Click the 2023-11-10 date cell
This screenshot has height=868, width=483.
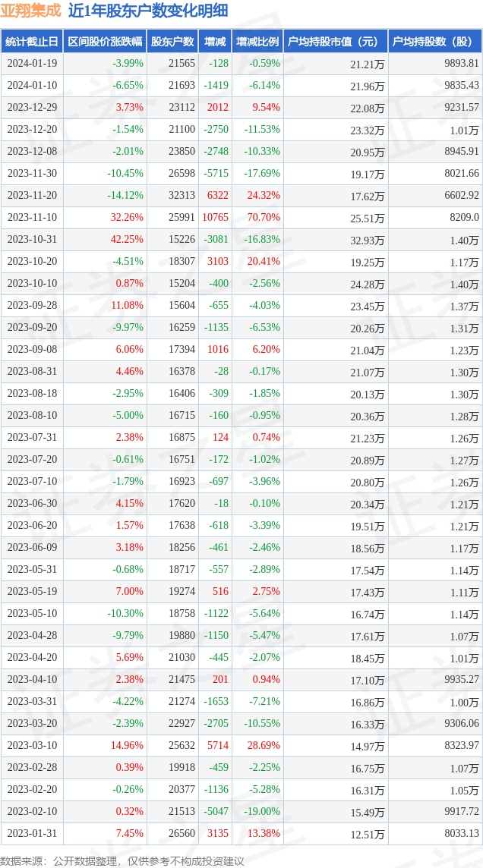(32, 218)
